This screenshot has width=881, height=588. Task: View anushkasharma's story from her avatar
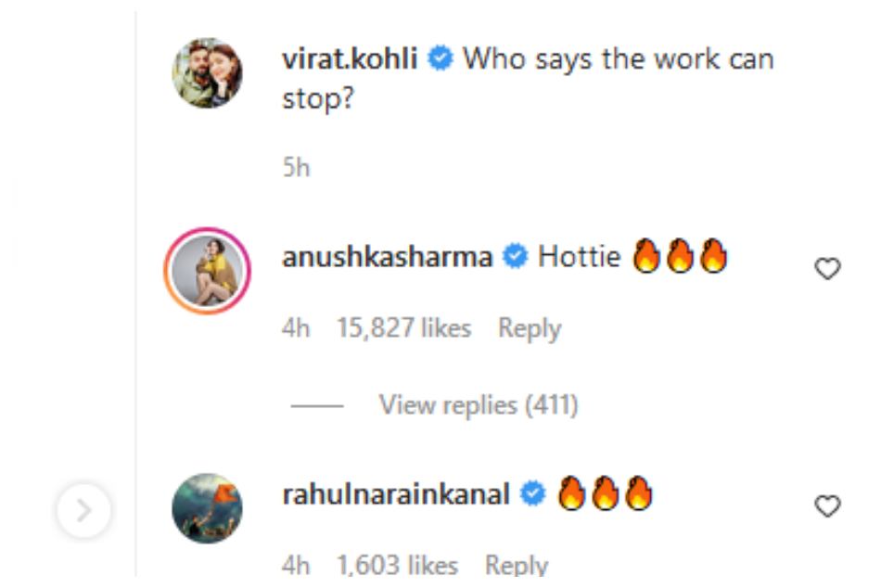click(x=208, y=271)
